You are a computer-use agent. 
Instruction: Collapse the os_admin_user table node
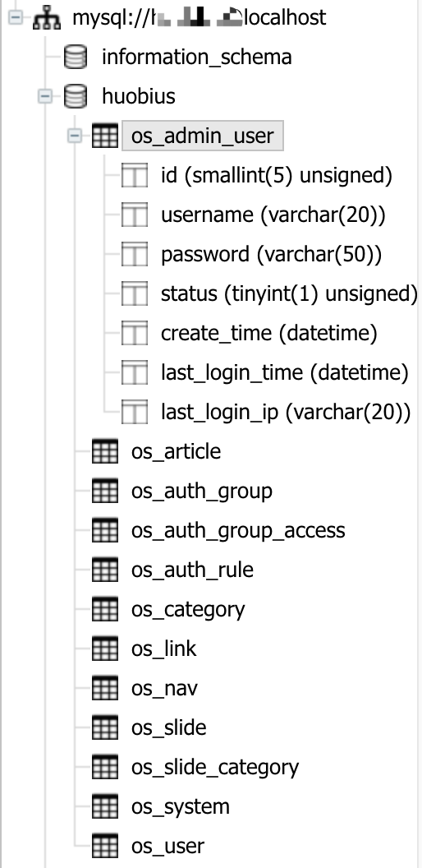pos(76,136)
